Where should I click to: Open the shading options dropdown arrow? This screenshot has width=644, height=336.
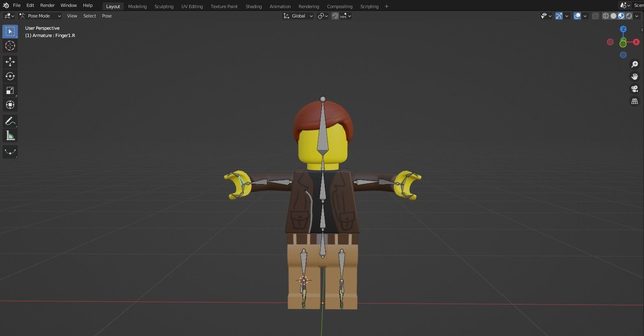[637, 16]
